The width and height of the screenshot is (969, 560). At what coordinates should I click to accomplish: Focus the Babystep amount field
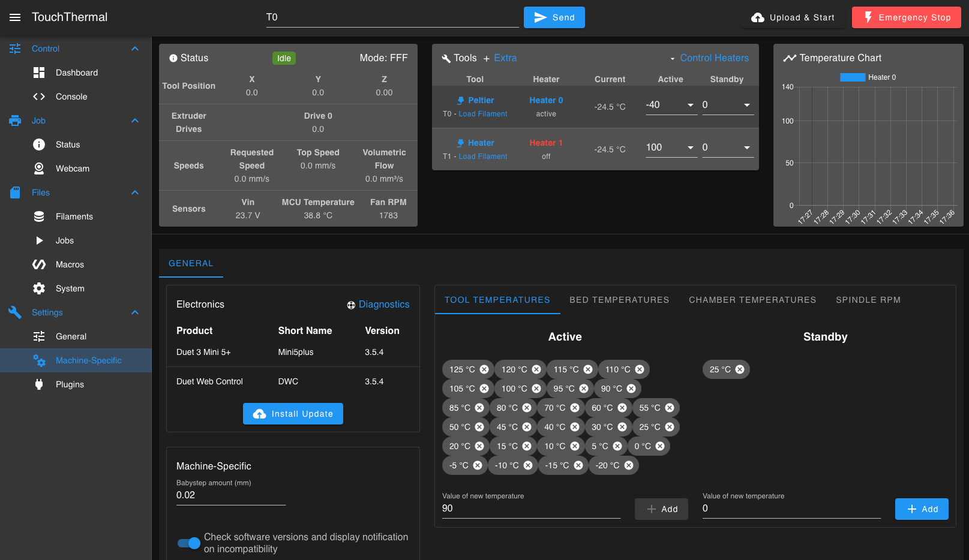point(231,495)
